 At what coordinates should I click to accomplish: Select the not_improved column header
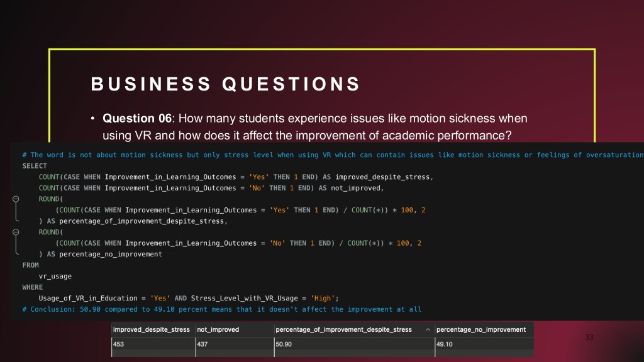point(218,329)
